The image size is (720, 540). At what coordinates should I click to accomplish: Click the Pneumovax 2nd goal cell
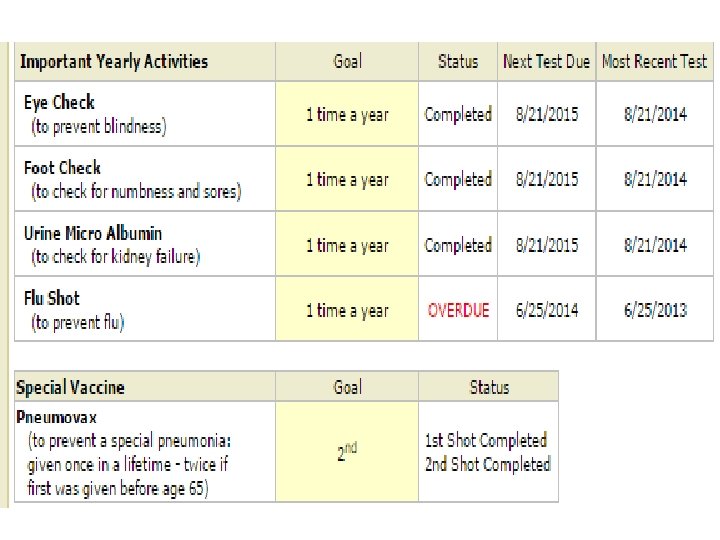coord(347,453)
